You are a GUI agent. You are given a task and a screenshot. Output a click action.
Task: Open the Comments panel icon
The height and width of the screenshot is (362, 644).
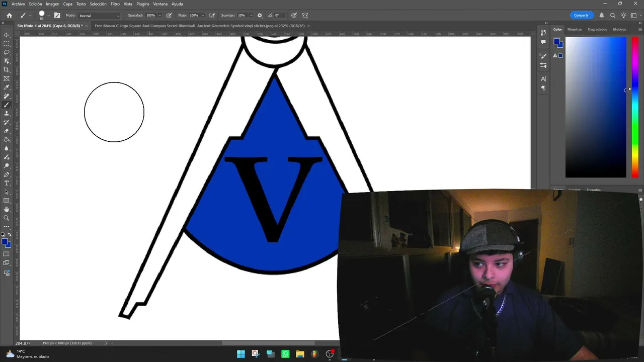pos(543,42)
